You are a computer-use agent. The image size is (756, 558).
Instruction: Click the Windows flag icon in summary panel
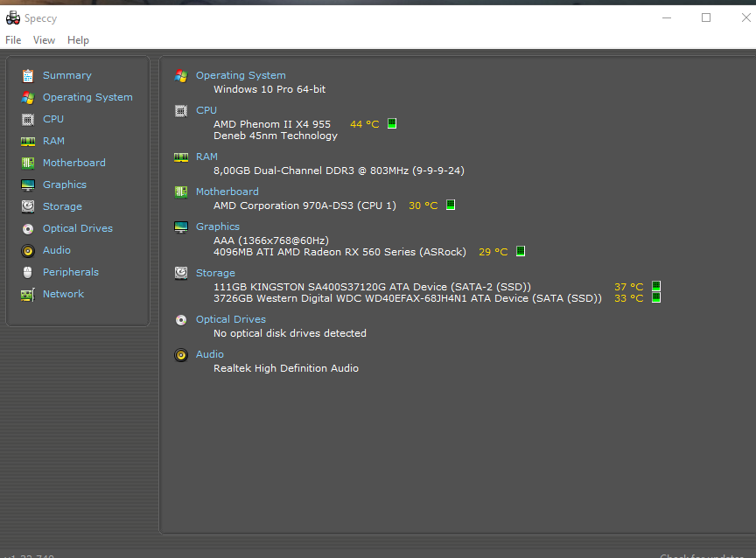pos(181,75)
